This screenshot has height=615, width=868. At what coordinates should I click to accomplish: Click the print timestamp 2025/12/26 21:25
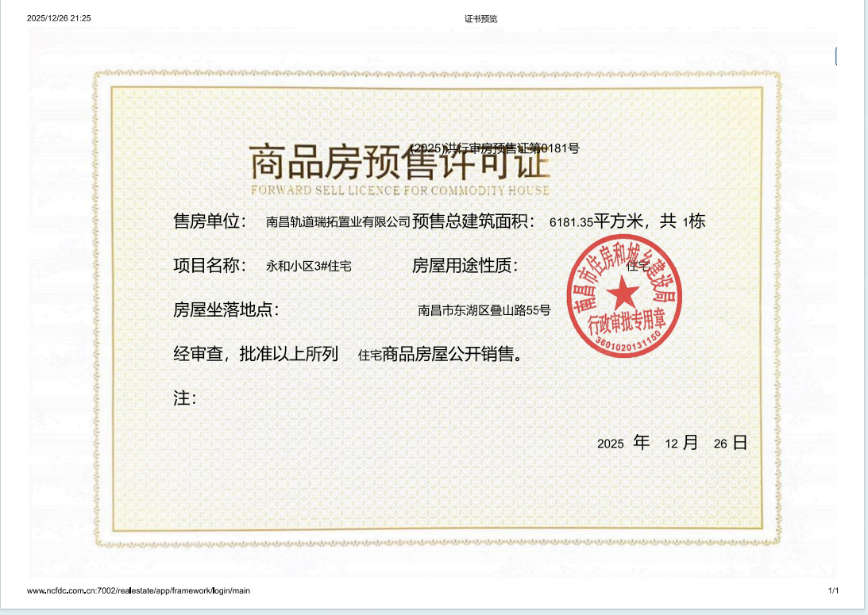(x=59, y=18)
